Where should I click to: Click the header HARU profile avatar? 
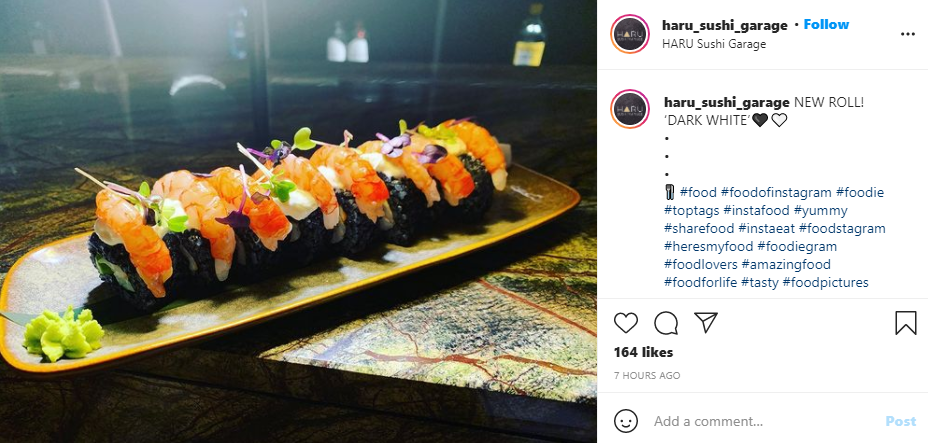point(630,34)
